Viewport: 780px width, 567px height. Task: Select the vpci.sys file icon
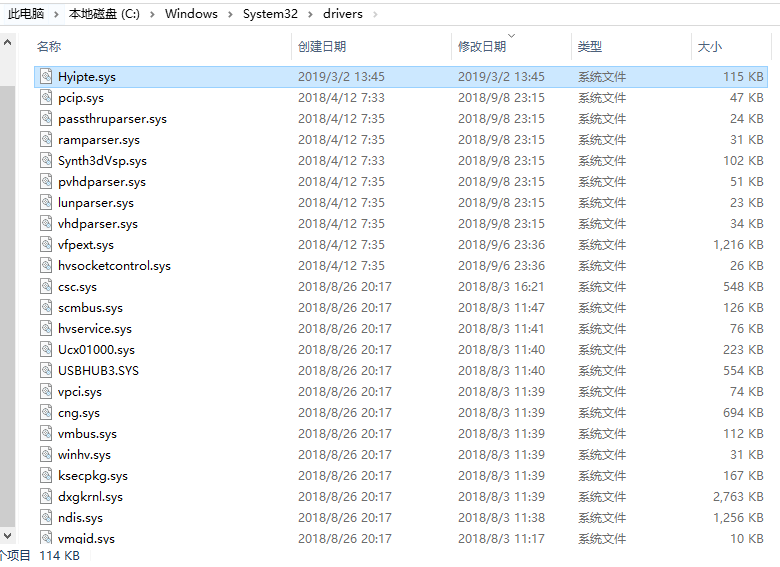pos(46,391)
